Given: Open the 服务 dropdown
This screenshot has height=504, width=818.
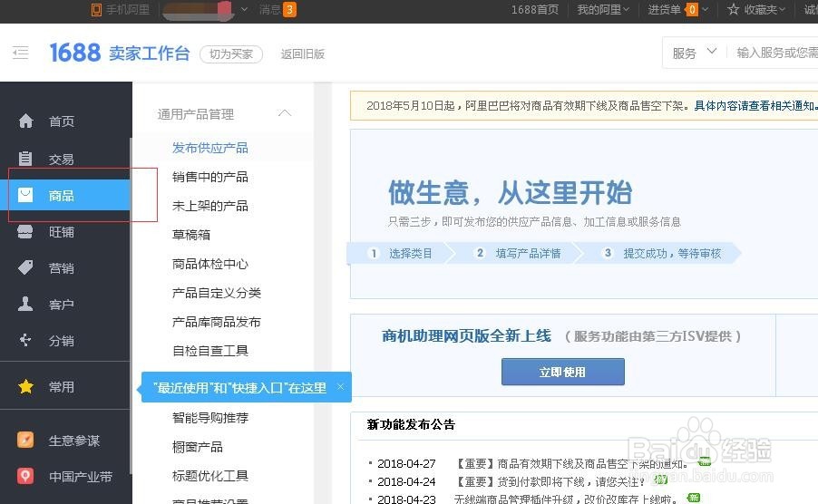Looking at the screenshot, I should 695,53.
